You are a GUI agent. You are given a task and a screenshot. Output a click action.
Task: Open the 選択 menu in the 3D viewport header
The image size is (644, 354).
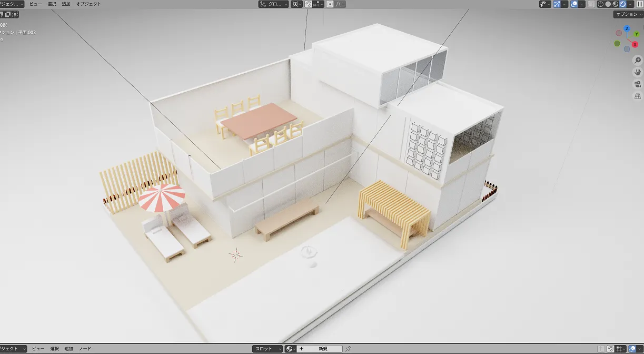click(x=52, y=4)
